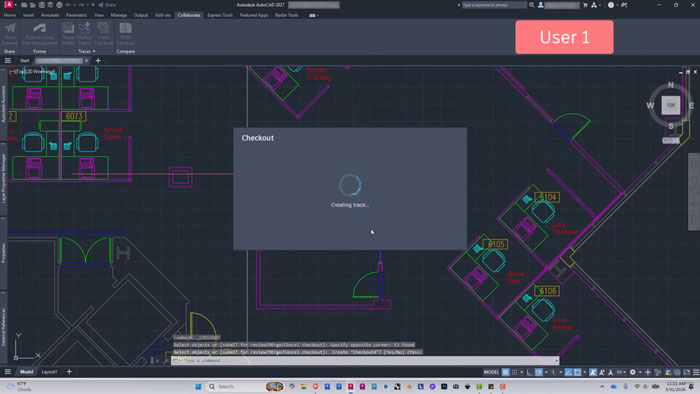Click the command line input field

tap(365, 361)
